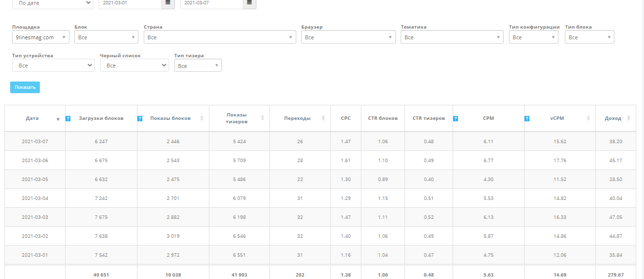The height and width of the screenshot is (279, 644).
Task: Open the Тематика filter dropdown
Action: click(x=452, y=37)
